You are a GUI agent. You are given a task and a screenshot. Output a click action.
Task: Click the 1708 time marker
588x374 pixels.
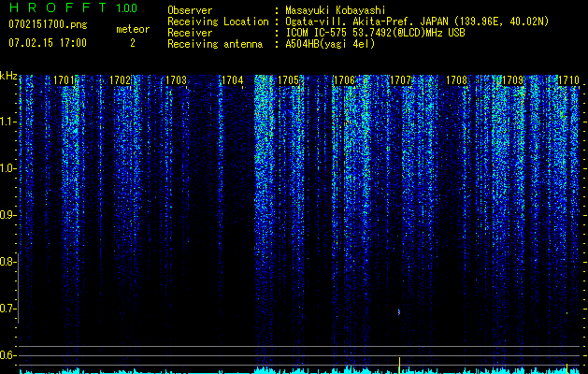tap(457, 80)
